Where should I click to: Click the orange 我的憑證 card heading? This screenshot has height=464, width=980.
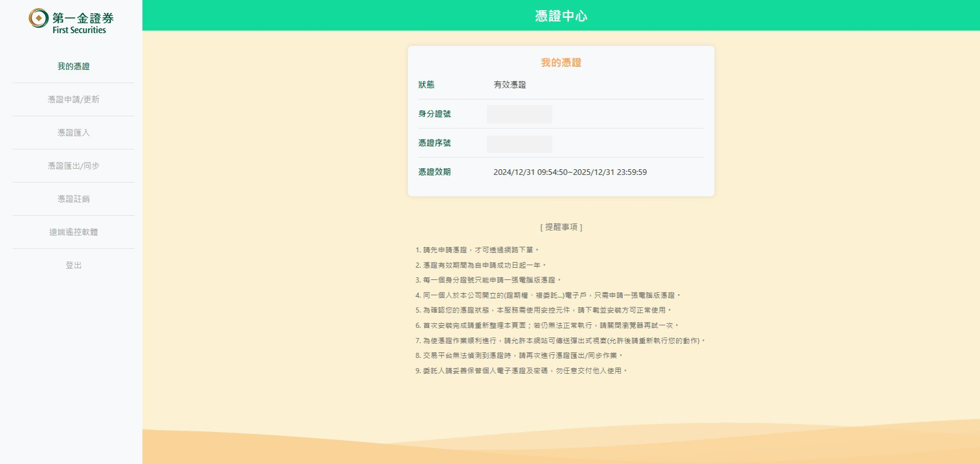tap(561, 63)
